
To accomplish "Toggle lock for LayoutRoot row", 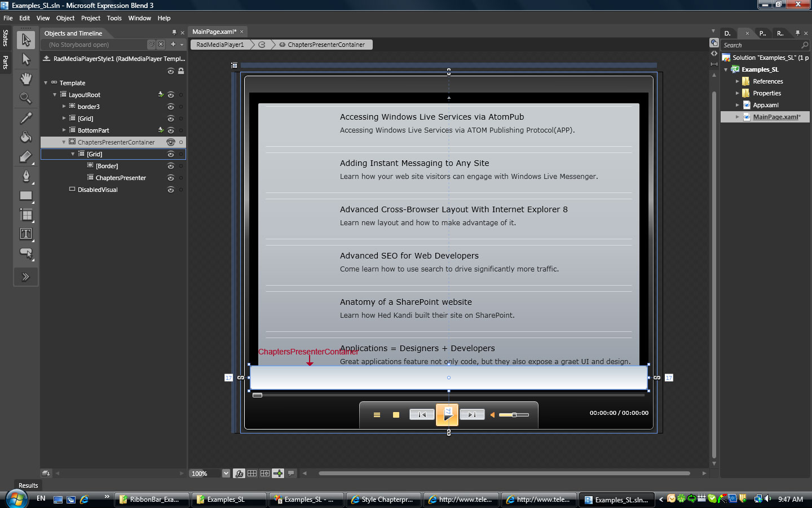I will coord(181,95).
